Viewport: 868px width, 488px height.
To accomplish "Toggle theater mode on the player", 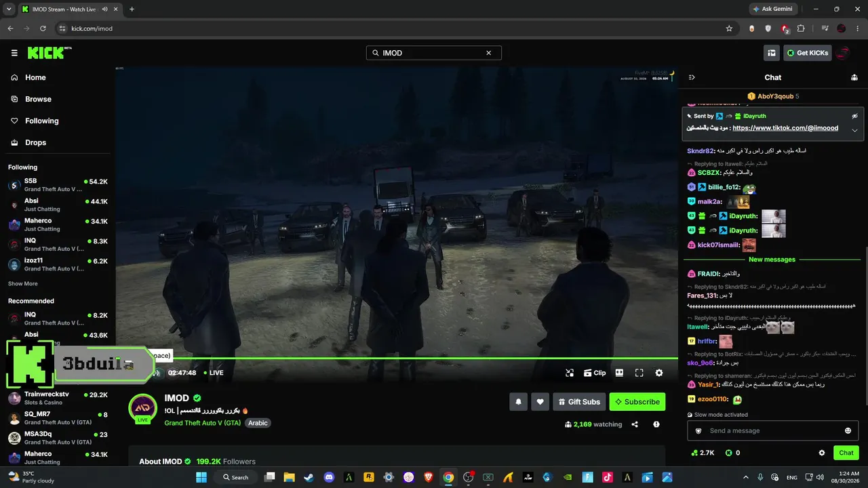I will tap(619, 373).
